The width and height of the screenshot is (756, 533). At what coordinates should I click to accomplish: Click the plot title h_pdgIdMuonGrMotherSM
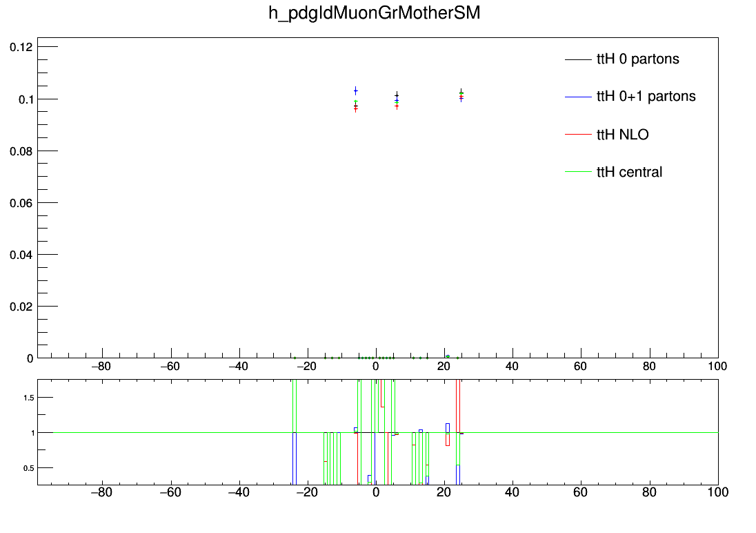[x=375, y=13]
